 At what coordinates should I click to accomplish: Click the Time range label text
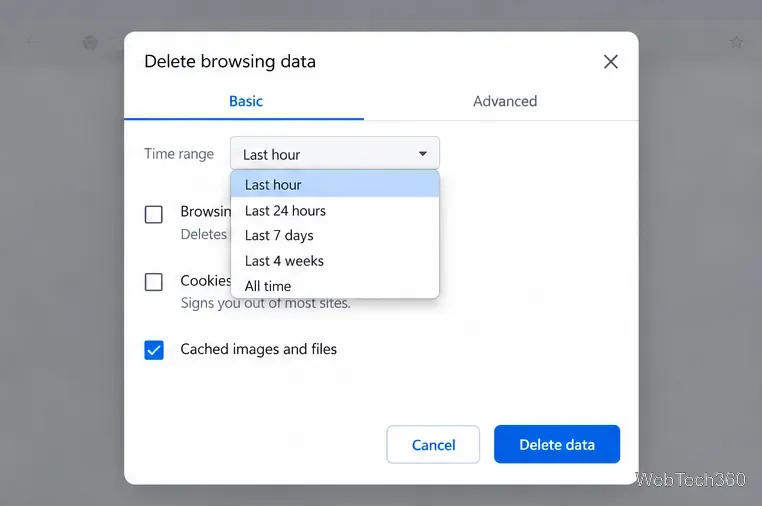(x=179, y=154)
